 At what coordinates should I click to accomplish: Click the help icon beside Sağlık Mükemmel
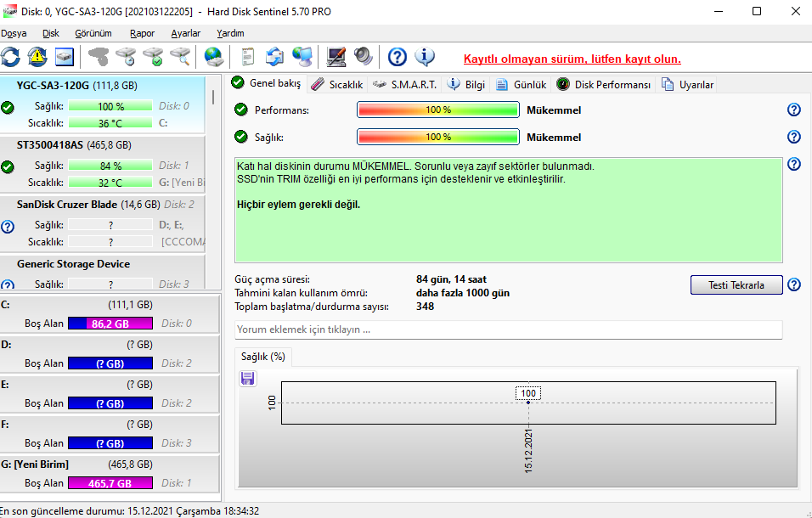[x=794, y=137]
